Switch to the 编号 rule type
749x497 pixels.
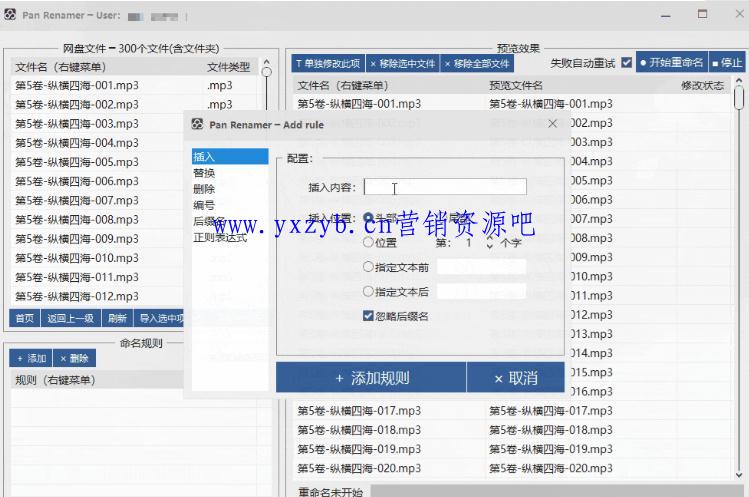230,205
